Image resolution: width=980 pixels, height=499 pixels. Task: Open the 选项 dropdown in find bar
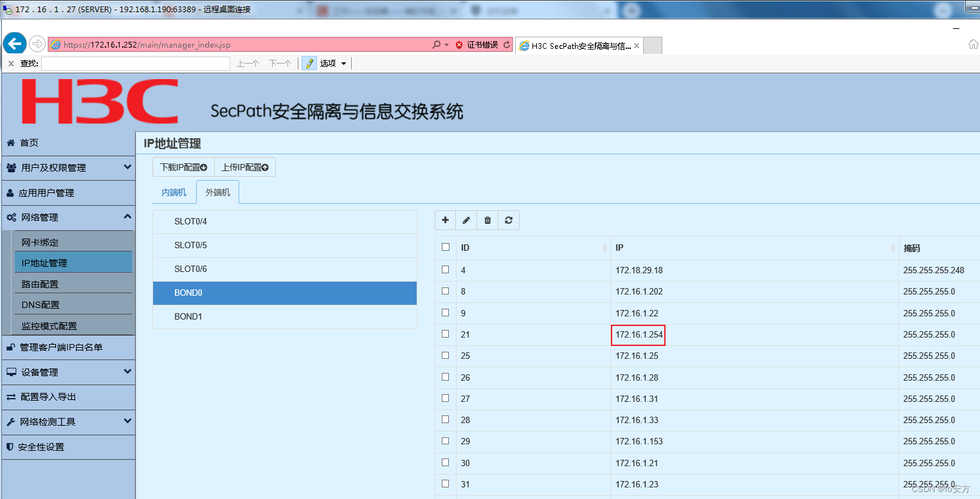(334, 63)
